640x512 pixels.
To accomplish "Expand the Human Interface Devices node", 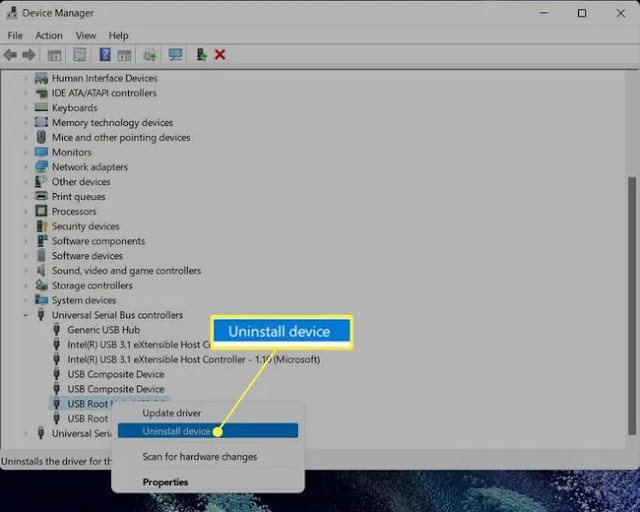I will click(x=26, y=78).
